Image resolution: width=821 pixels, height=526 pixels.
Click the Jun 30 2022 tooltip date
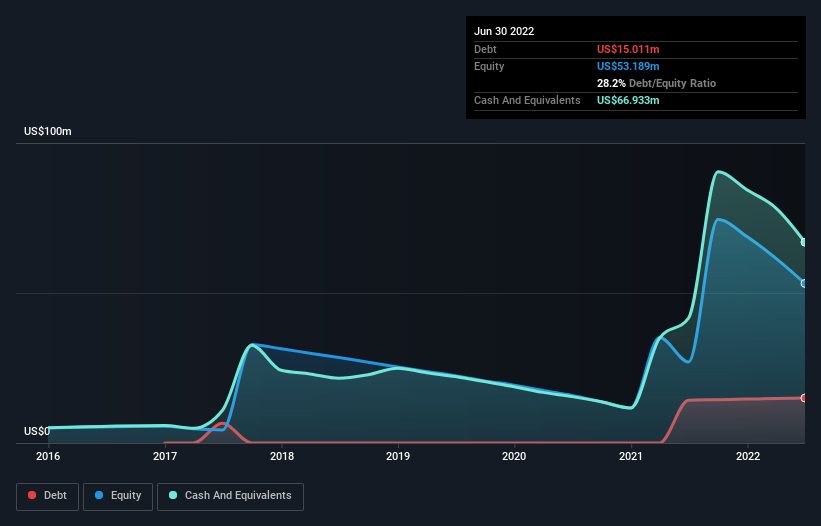coord(504,31)
